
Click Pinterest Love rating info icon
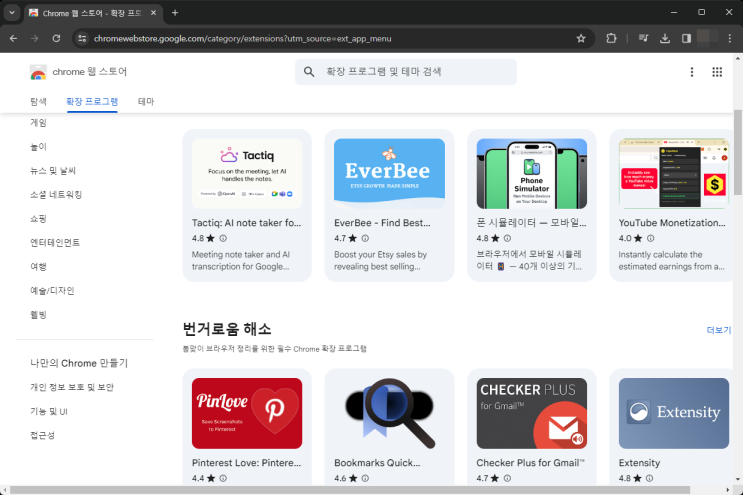(x=223, y=478)
